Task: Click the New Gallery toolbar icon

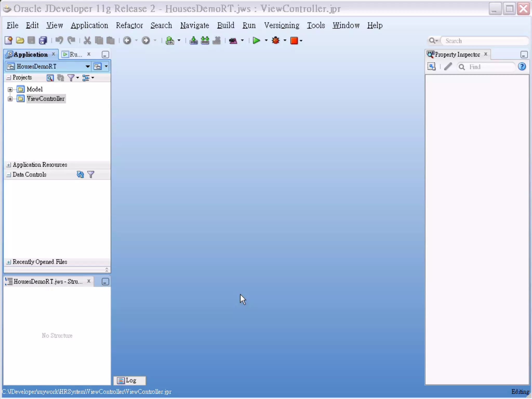Action: (8, 41)
